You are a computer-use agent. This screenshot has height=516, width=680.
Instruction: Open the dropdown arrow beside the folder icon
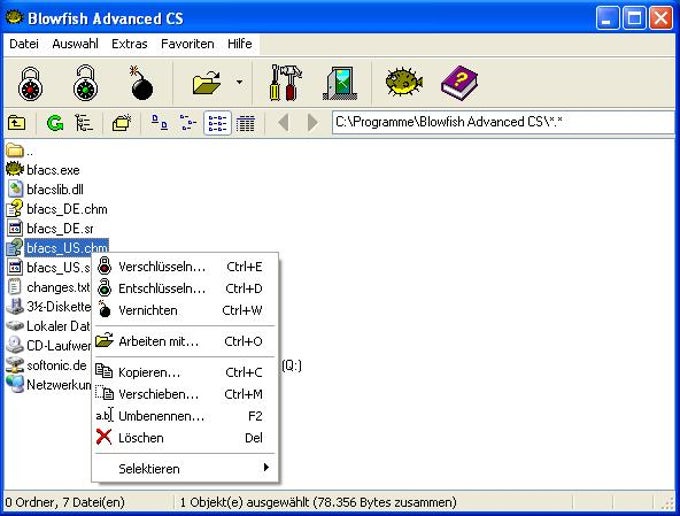pyautogui.click(x=239, y=82)
